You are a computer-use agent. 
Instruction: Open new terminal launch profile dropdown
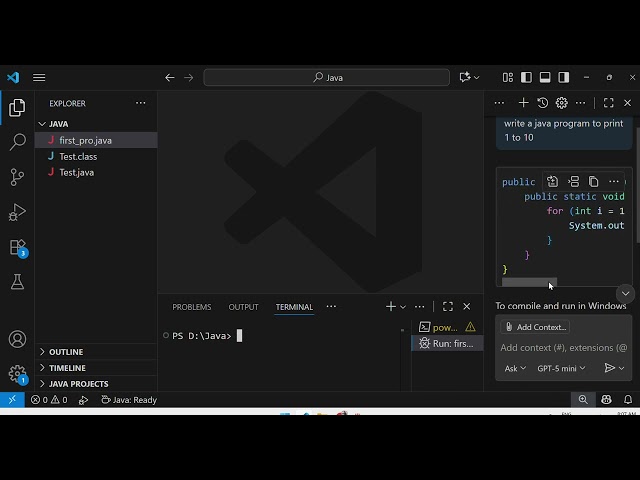pyautogui.click(x=403, y=307)
